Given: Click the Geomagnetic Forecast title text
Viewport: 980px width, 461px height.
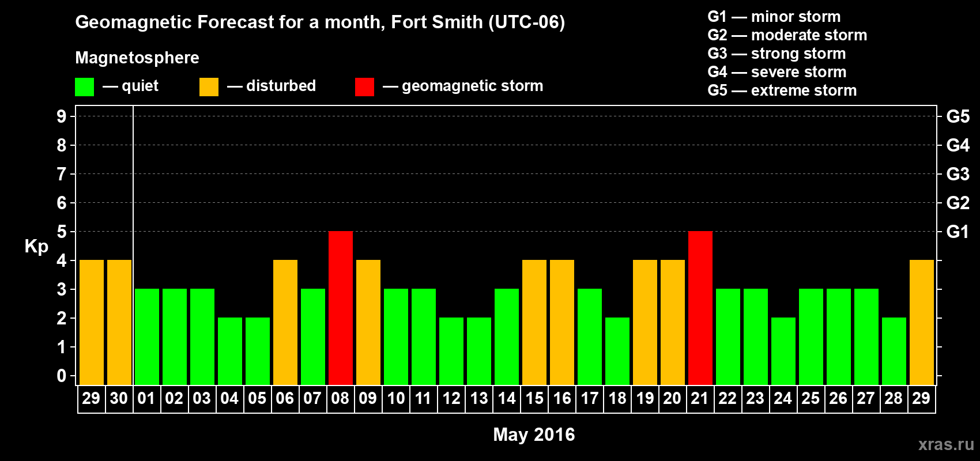Looking at the screenshot, I should click(x=320, y=22).
